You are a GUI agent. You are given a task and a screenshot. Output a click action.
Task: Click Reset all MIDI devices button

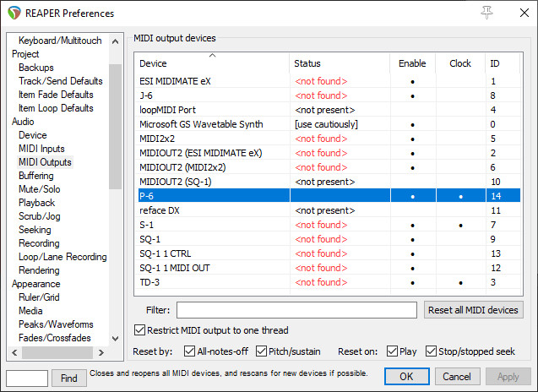[x=473, y=310]
